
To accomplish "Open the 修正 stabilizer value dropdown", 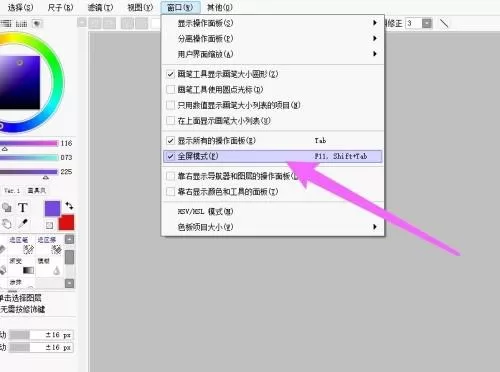I will pos(427,23).
